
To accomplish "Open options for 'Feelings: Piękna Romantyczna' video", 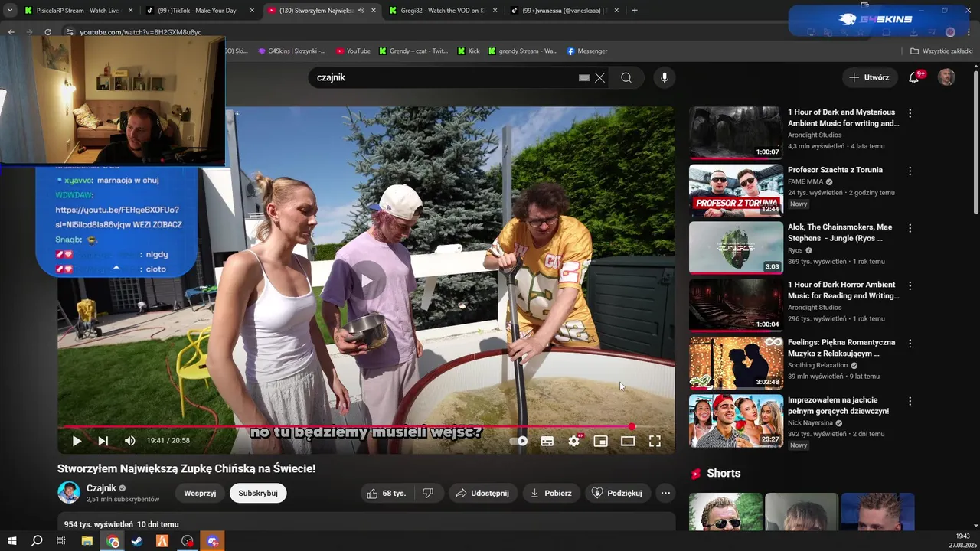I will coord(910,344).
